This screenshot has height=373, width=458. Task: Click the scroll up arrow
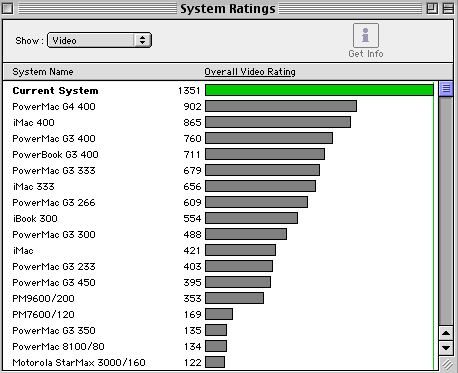pyautogui.click(x=446, y=333)
